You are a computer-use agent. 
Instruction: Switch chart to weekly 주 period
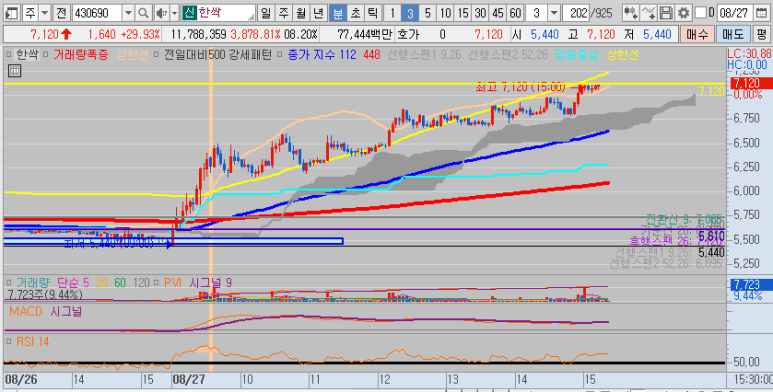283,13
